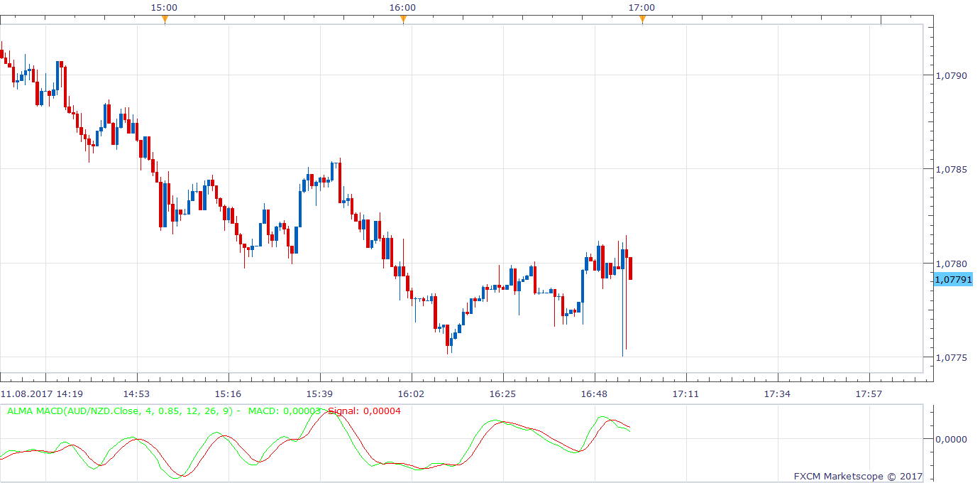The height and width of the screenshot is (483, 980).
Task: Click the 1,0780 price axis label
Action: (x=952, y=264)
